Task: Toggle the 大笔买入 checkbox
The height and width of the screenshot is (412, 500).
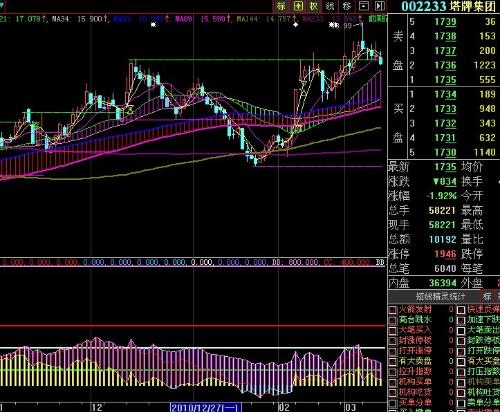Action: [x=393, y=331]
